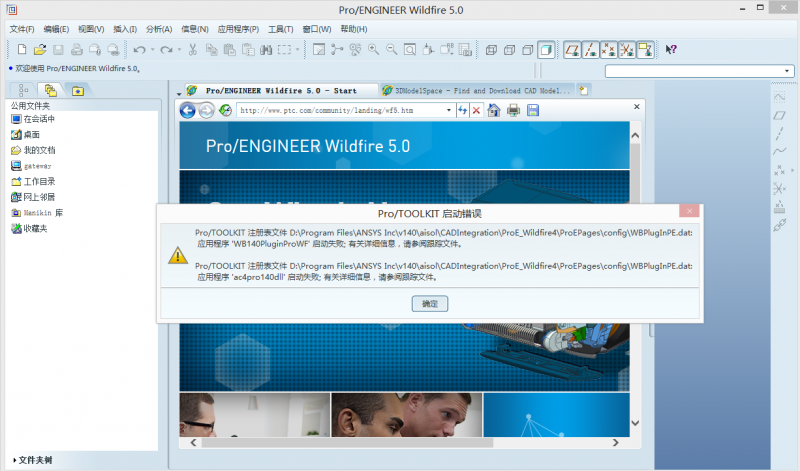Stop page loading with red X
Screen dimensions: 800x471
(476, 110)
